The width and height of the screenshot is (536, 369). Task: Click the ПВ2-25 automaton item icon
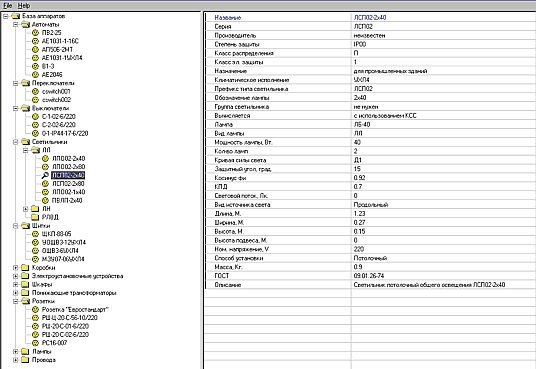[35, 32]
